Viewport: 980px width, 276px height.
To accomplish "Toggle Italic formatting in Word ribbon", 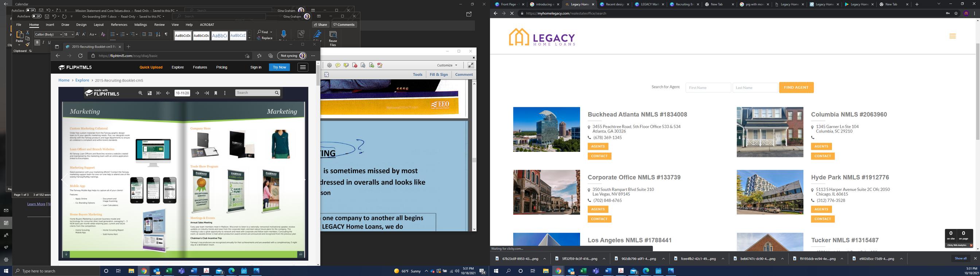I will point(43,42).
